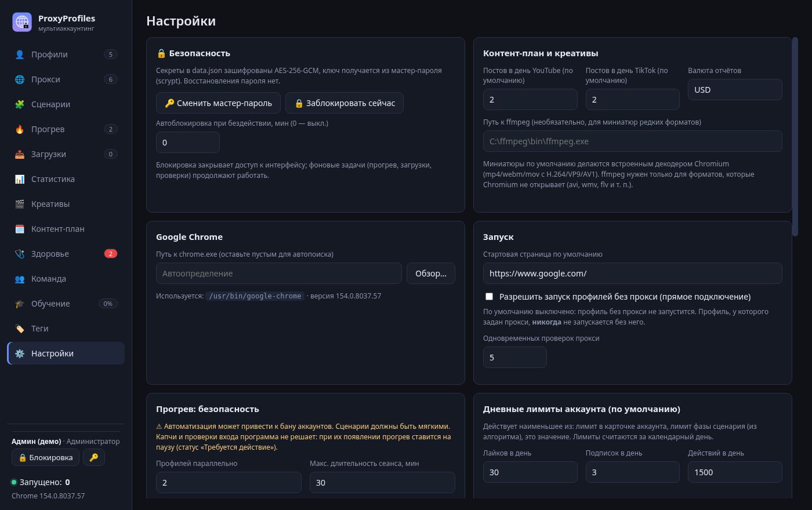Click the settings page vertical scrollbar
812x510 pixels.
795,136
